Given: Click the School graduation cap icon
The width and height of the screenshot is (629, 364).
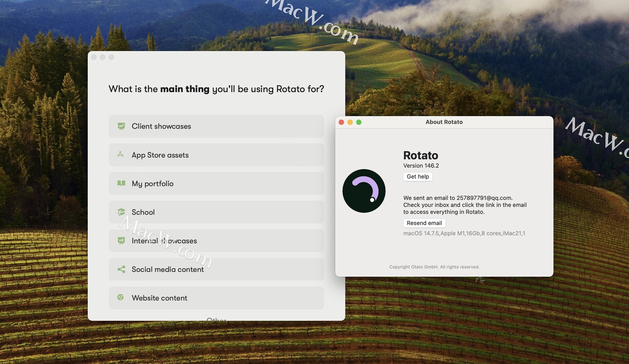Looking at the screenshot, I should [x=121, y=212].
